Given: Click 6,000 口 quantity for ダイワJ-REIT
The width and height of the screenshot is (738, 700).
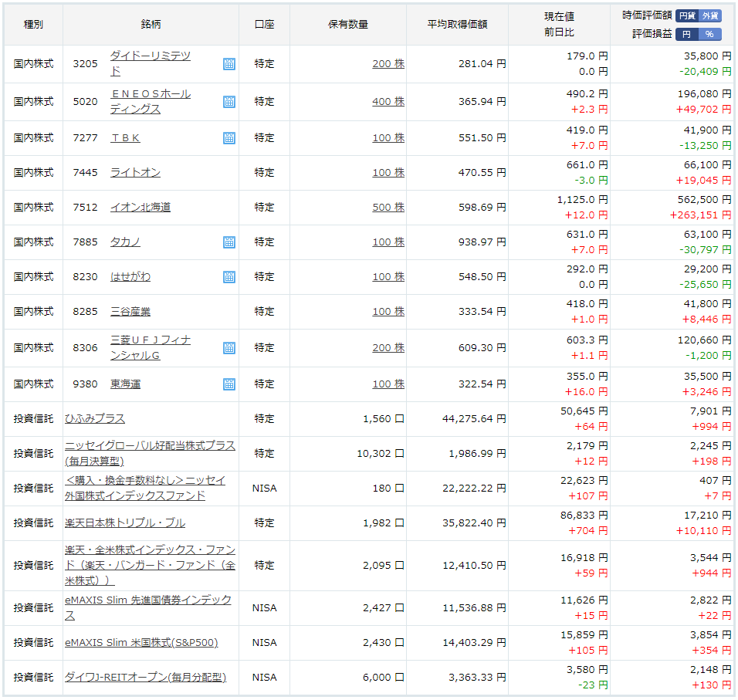Looking at the screenshot, I should (x=383, y=678).
